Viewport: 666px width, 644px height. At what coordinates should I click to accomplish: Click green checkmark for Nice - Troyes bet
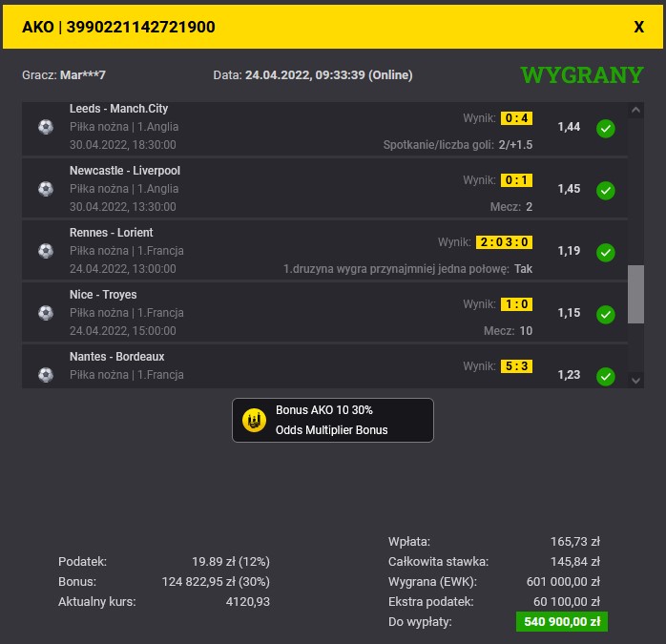[605, 315]
